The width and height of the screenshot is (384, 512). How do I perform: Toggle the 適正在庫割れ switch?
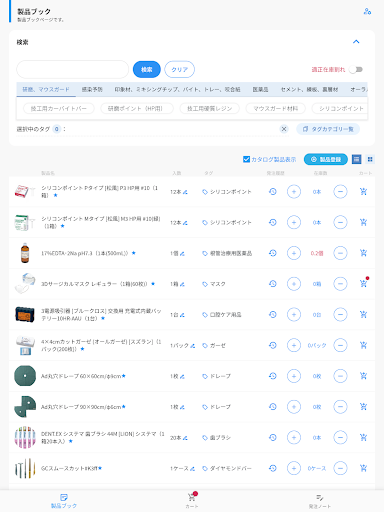(x=356, y=69)
